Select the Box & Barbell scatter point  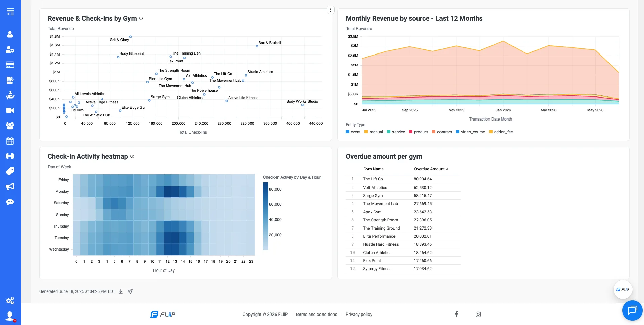257,46
